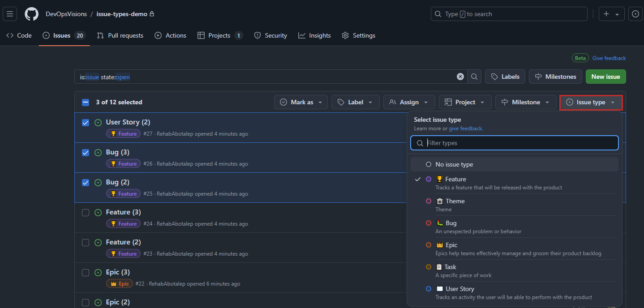Screen dimensions: 644x308
Task: Check the Epic (2) issue checkbox
Action: [86, 302]
